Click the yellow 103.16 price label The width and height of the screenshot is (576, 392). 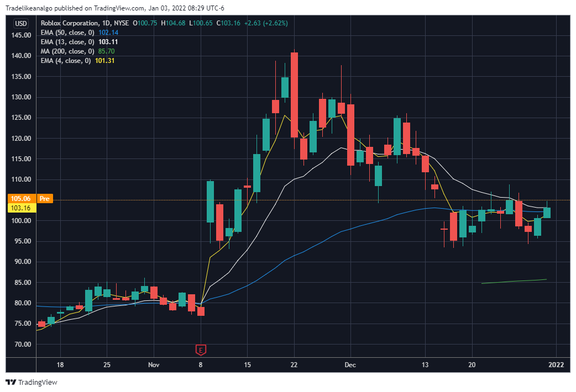[21, 208]
